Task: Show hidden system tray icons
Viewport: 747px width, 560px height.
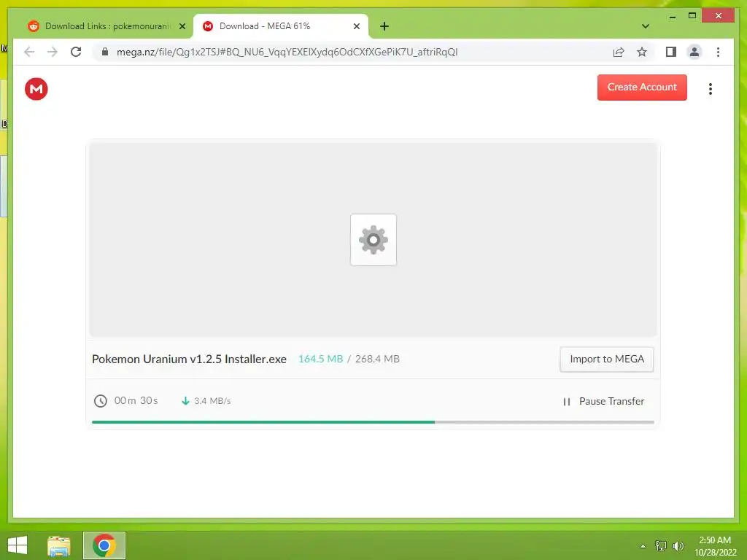Action: point(643,546)
